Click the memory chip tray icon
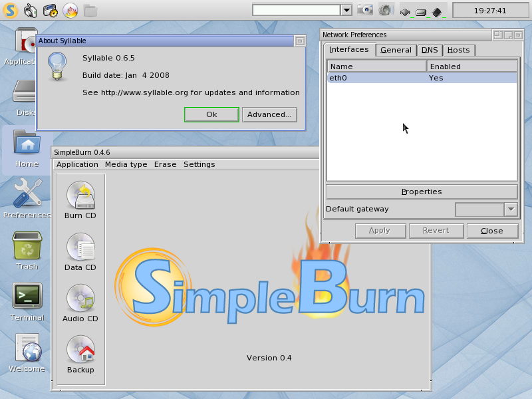The width and height of the screenshot is (532, 399). [x=438, y=13]
